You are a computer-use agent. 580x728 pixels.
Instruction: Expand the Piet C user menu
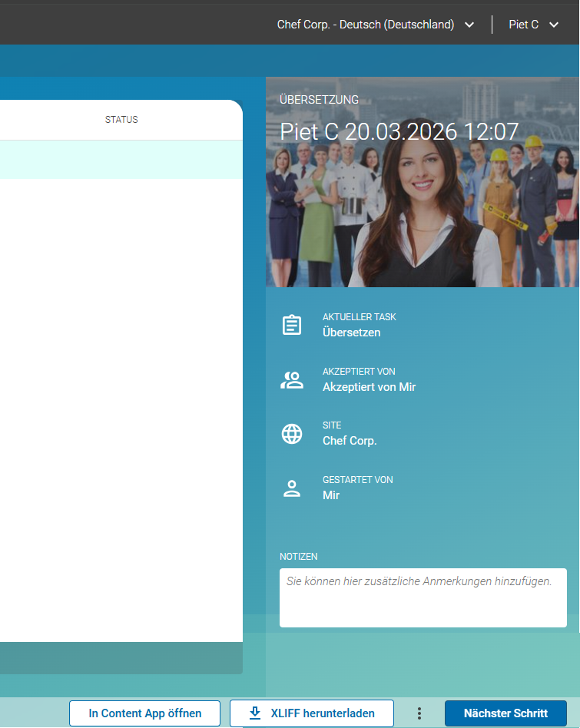tap(533, 25)
